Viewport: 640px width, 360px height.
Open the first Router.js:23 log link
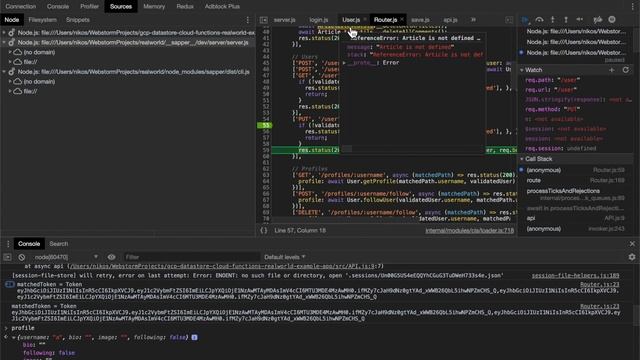pos(600,284)
